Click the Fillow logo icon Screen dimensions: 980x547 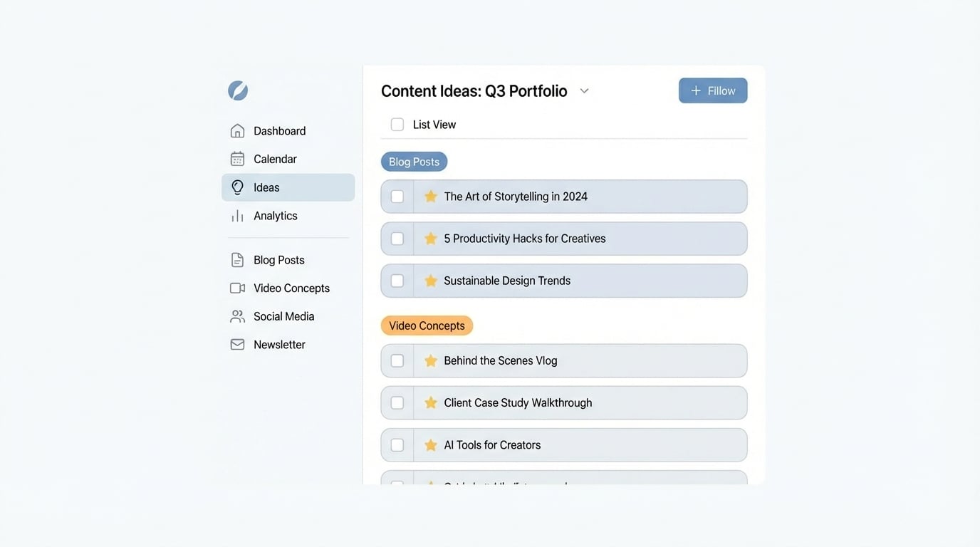coord(238,90)
